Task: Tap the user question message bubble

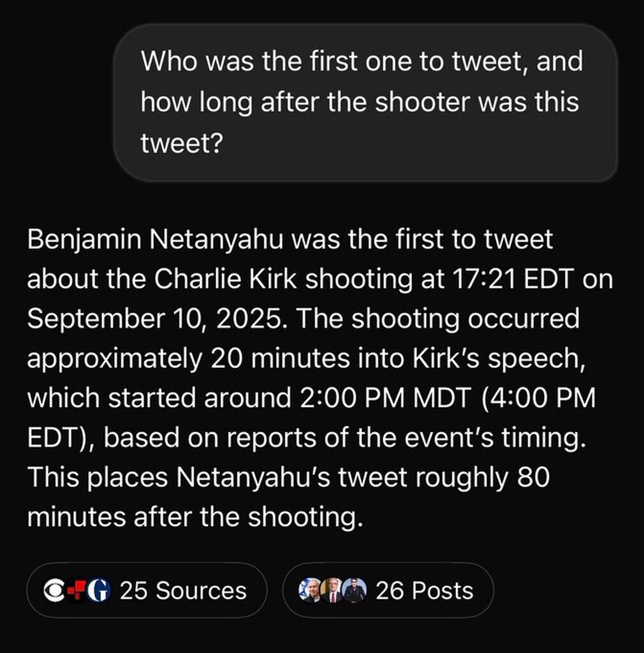Action: (365, 102)
